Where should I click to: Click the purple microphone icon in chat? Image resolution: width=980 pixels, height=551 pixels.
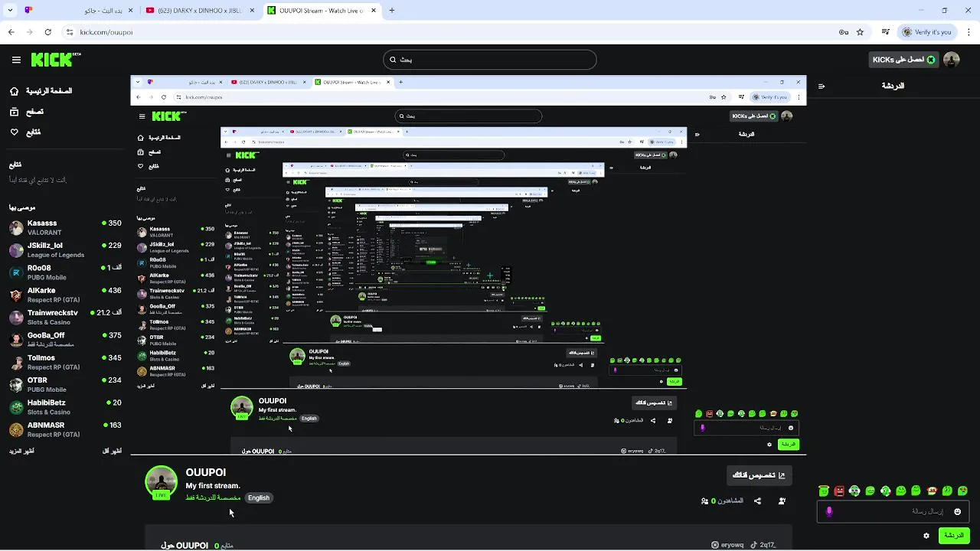829,511
